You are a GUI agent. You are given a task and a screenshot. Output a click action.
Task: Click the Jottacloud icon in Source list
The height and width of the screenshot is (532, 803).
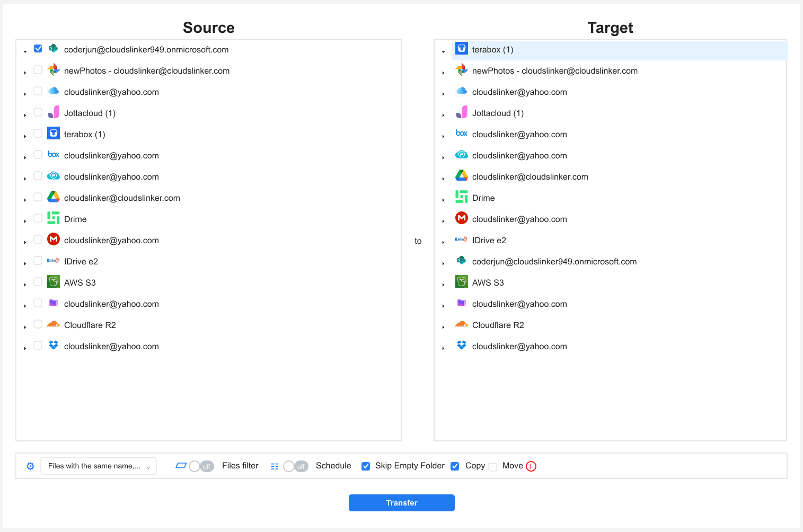[x=54, y=112]
